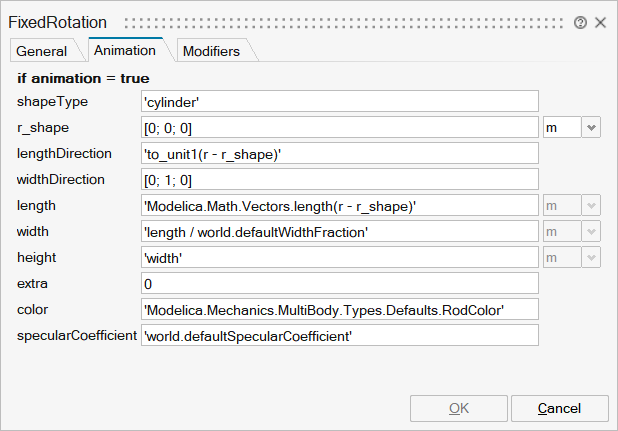
Task: Edit the color RodColor field
Action: tap(340, 309)
